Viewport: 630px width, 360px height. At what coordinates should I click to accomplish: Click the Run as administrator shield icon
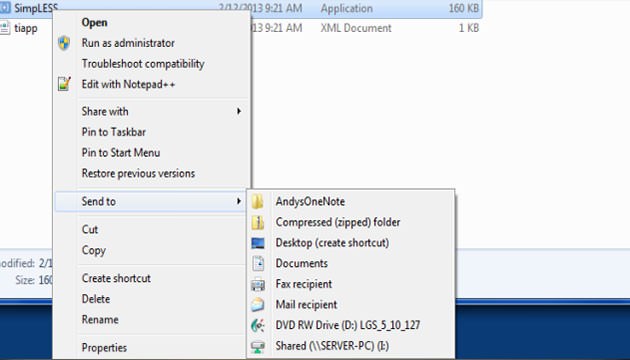click(64, 43)
